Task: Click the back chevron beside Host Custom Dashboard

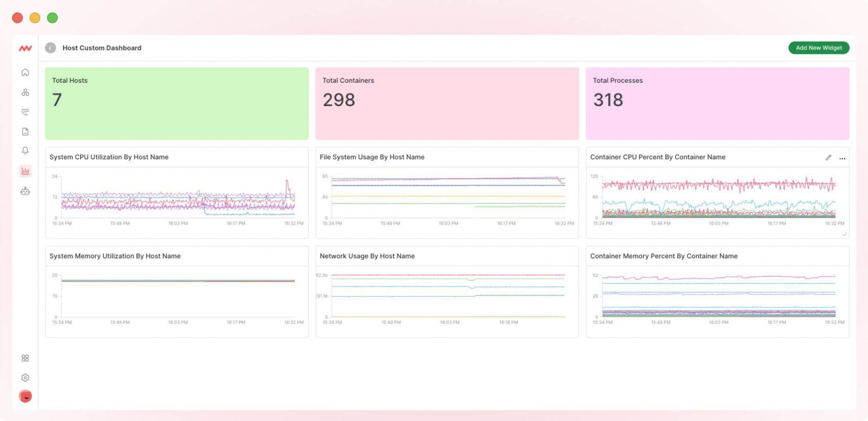Action: tap(50, 48)
